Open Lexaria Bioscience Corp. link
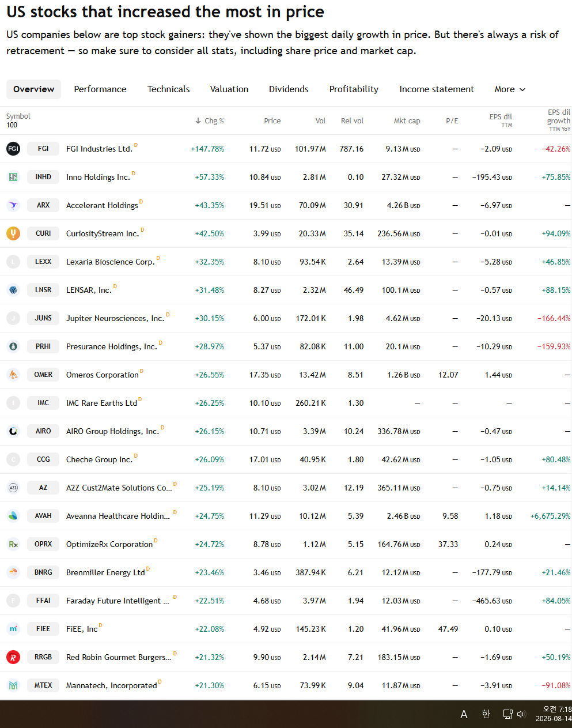The image size is (572, 728). tap(111, 262)
